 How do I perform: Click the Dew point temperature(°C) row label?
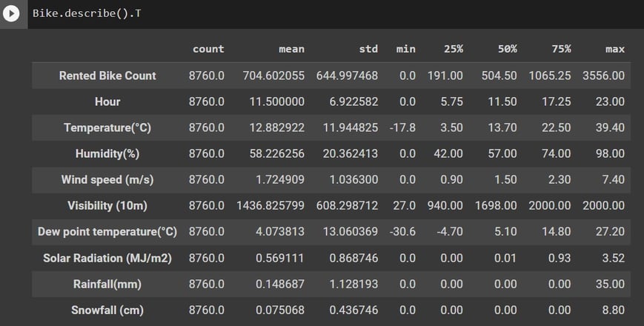[x=107, y=232]
